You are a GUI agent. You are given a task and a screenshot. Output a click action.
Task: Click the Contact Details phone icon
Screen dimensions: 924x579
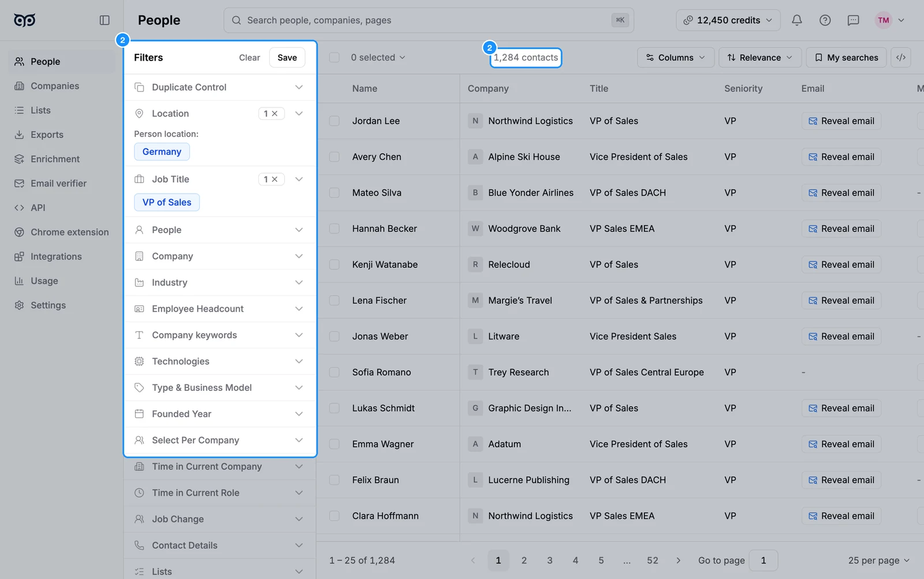(139, 546)
